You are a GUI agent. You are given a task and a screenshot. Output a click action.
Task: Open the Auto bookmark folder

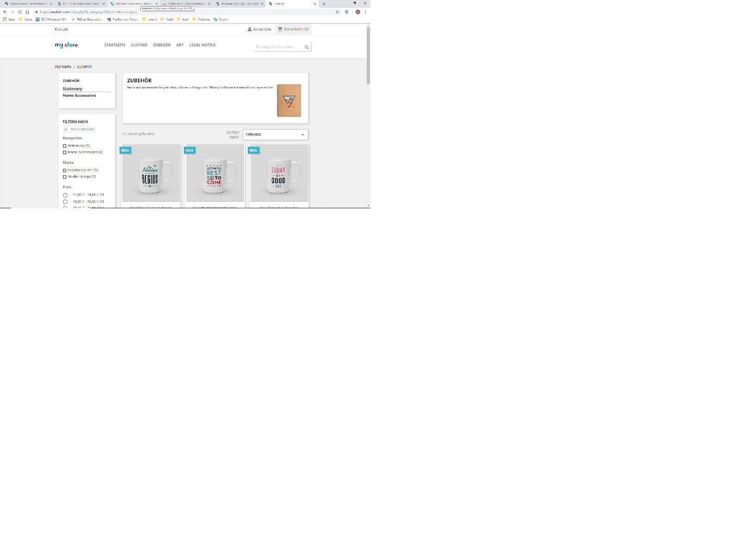[x=183, y=19]
